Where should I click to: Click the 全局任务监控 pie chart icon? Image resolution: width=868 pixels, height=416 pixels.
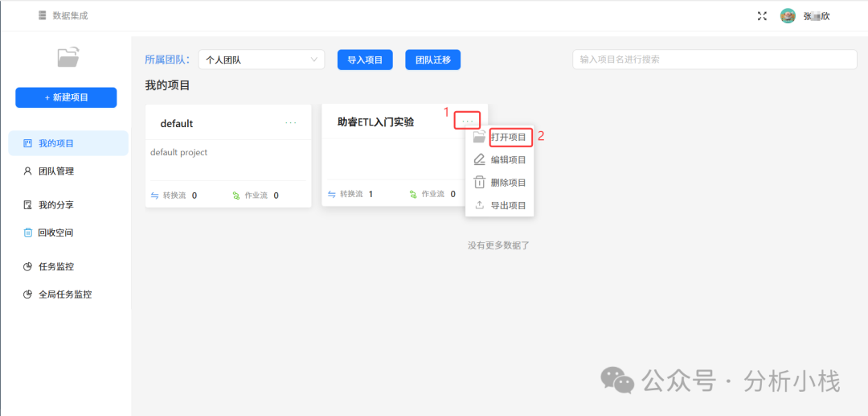click(x=27, y=294)
